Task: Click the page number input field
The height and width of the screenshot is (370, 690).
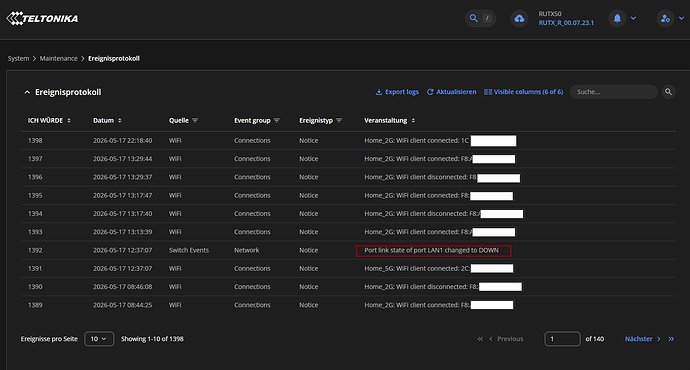Action: (562, 339)
